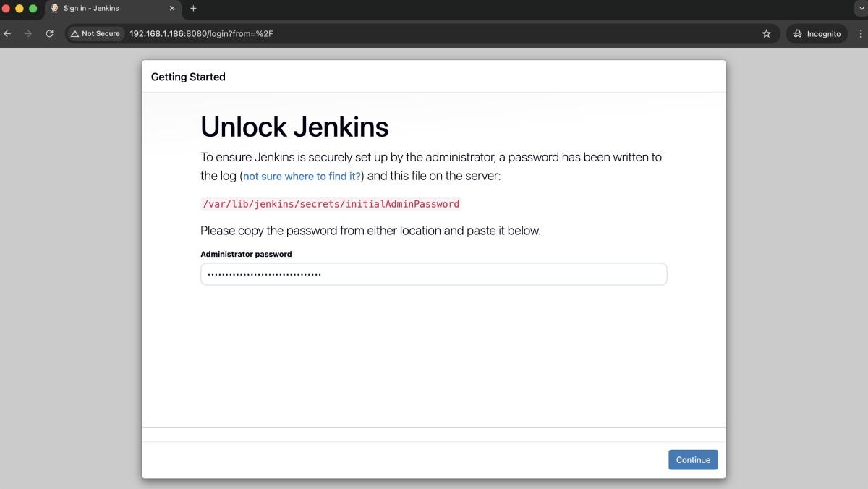Click the Unlock Jenkins heading
Image resolution: width=868 pixels, height=489 pixels.
pyautogui.click(x=294, y=127)
